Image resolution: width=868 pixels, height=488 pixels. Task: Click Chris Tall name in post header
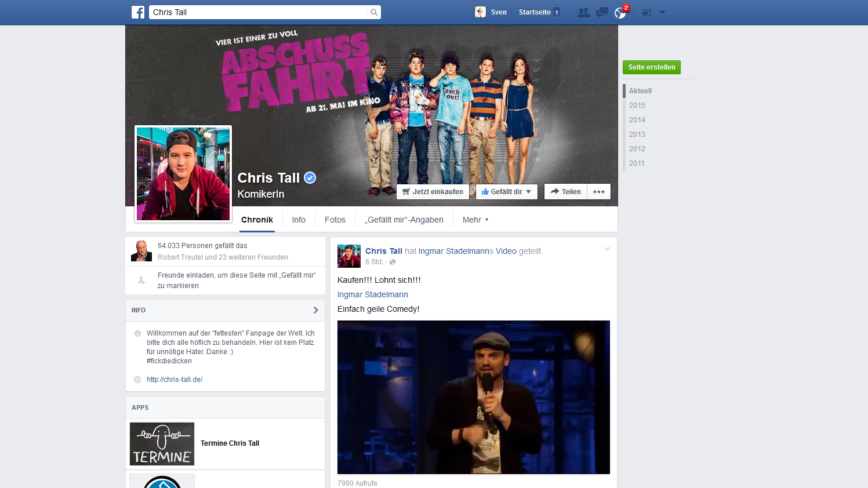(384, 251)
